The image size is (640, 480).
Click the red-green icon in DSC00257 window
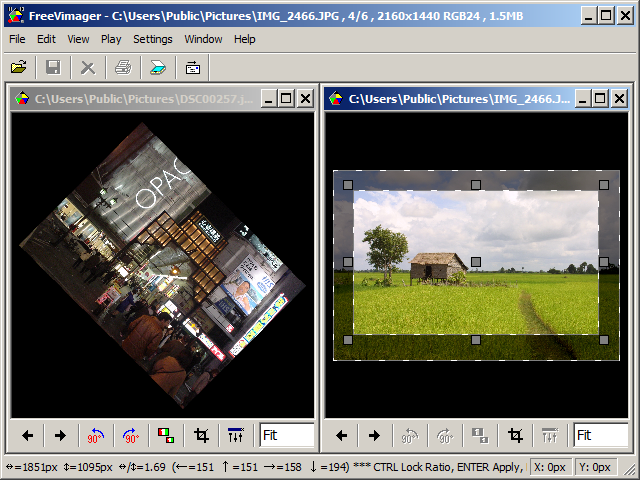166,436
